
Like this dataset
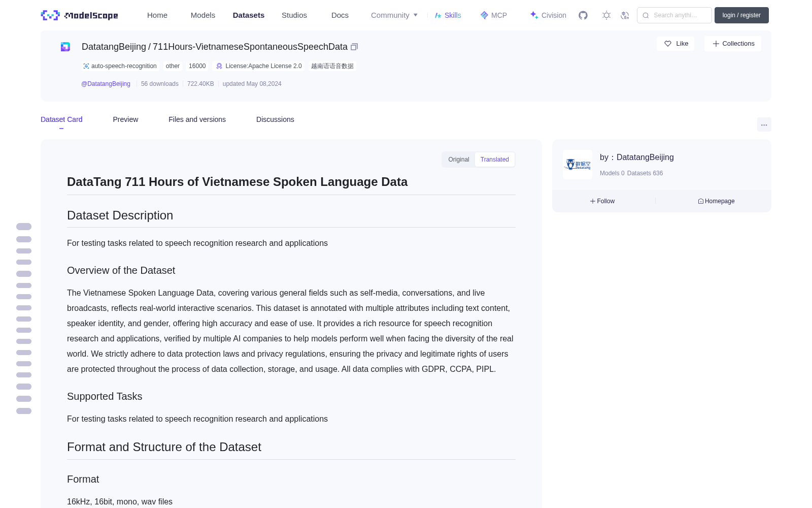(676, 44)
